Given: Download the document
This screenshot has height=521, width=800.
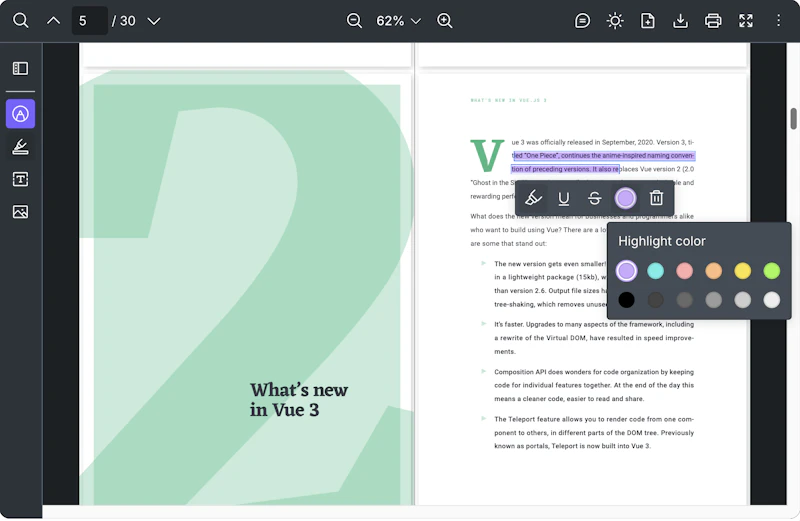Looking at the screenshot, I should click(x=680, y=21).
